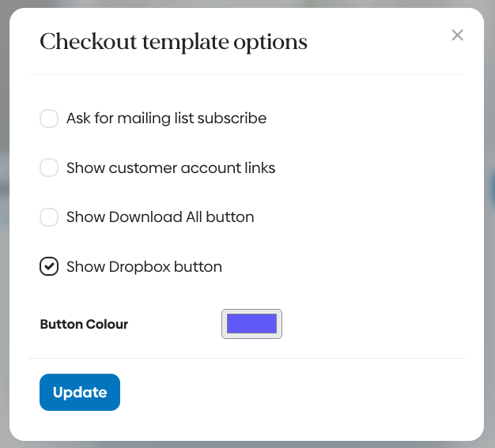Viewport: 495px width, 448px height.
Task: Check the Show Download All button box
Action: click(x=49, y=216)
